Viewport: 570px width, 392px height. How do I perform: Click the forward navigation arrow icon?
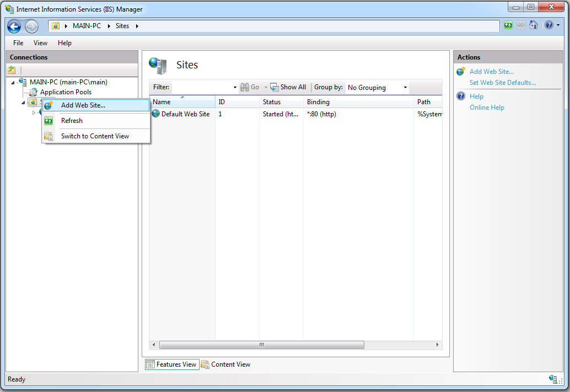click(x=31, y=26)
